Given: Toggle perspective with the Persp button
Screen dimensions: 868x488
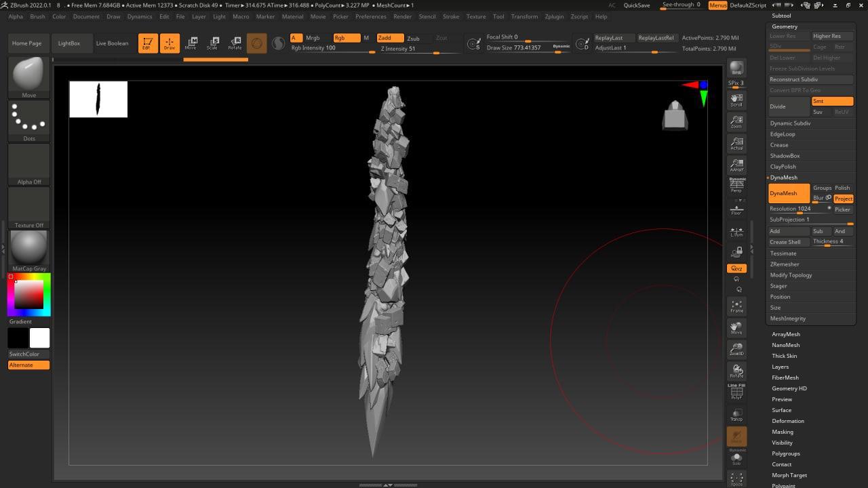Looking at the screenshot, I should [736, 186].
